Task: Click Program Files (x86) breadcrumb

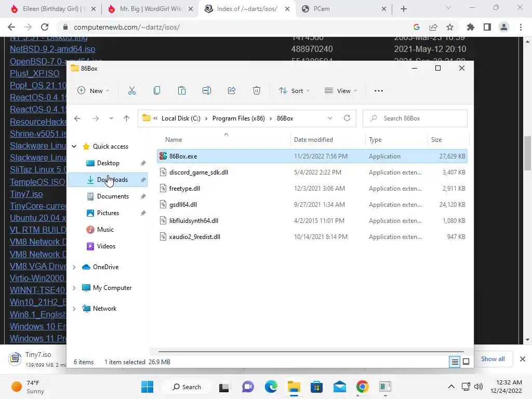Action: tap(238, 118)
